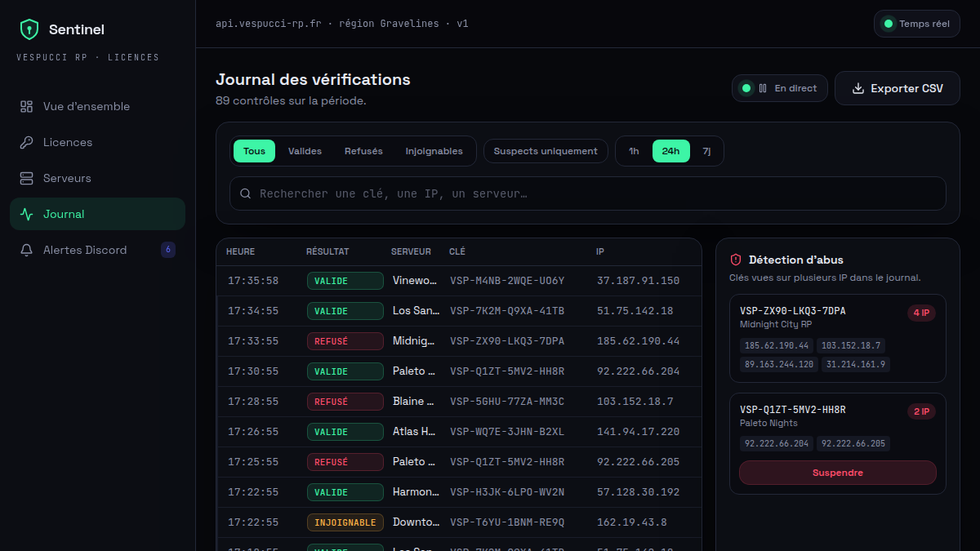This screenshot has width=980, height=551.
Task: Export the journal with Exporter CSV
Action: (x=897, y=88)
